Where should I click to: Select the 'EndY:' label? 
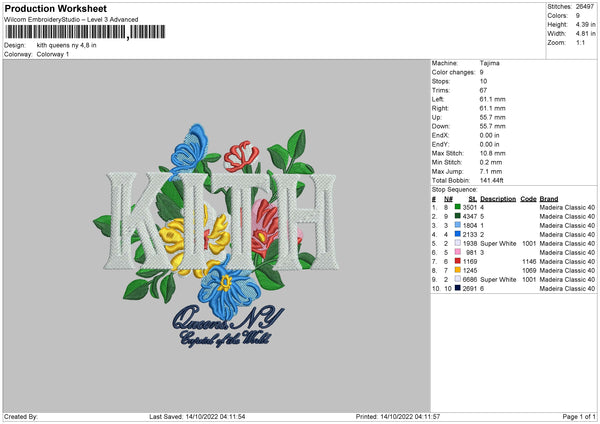coord(440,144)
